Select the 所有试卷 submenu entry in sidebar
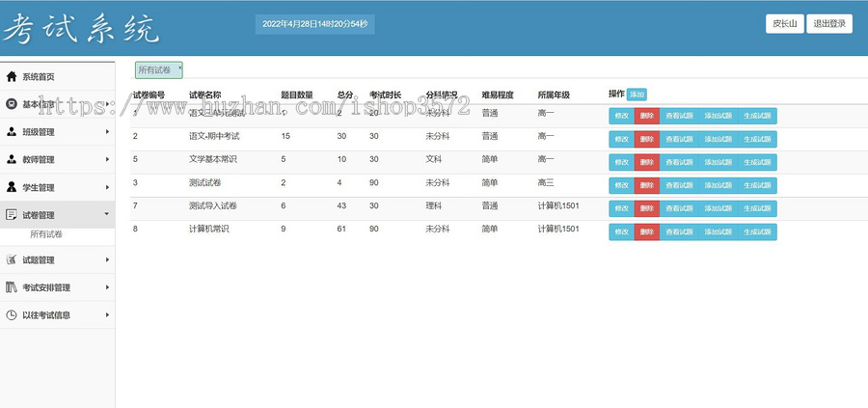868x408 pixels. (46, 234)
